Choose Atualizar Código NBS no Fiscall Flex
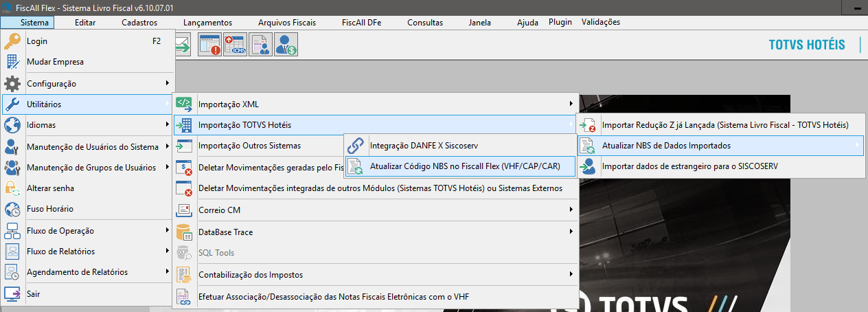The height and width of the screenshot is (312, 868). coord(459,166)
